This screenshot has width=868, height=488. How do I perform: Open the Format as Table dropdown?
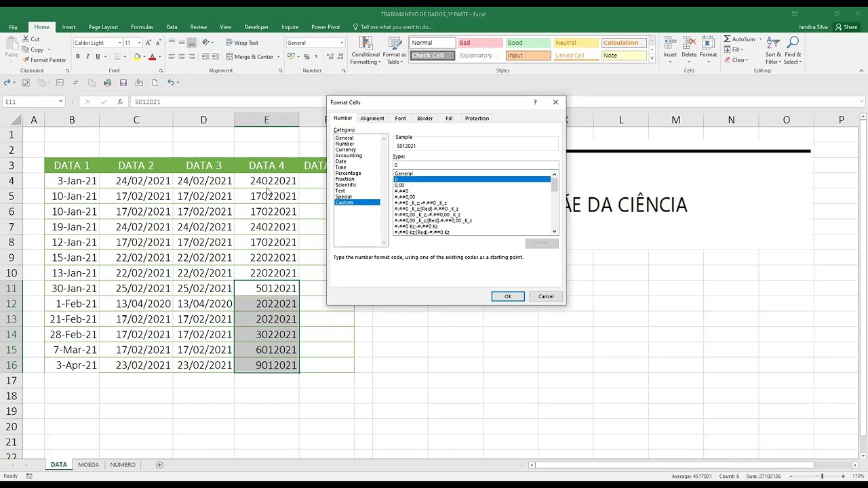click(394, 50)
